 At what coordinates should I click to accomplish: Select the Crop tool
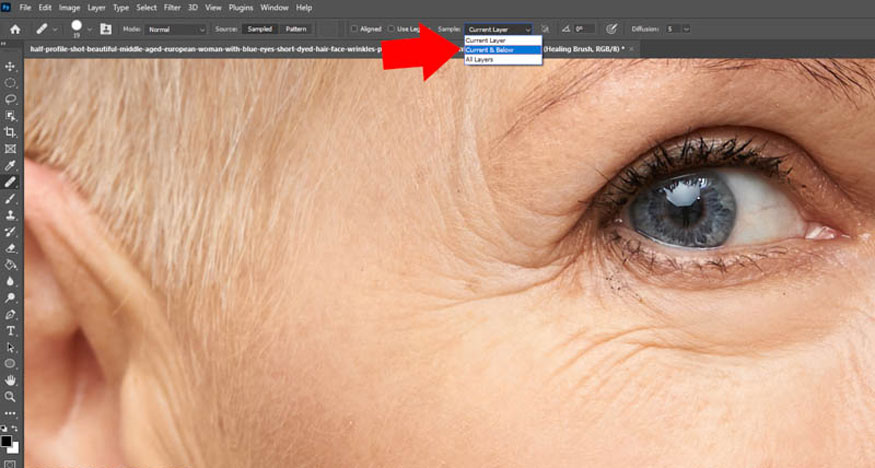tap(10, 132)
